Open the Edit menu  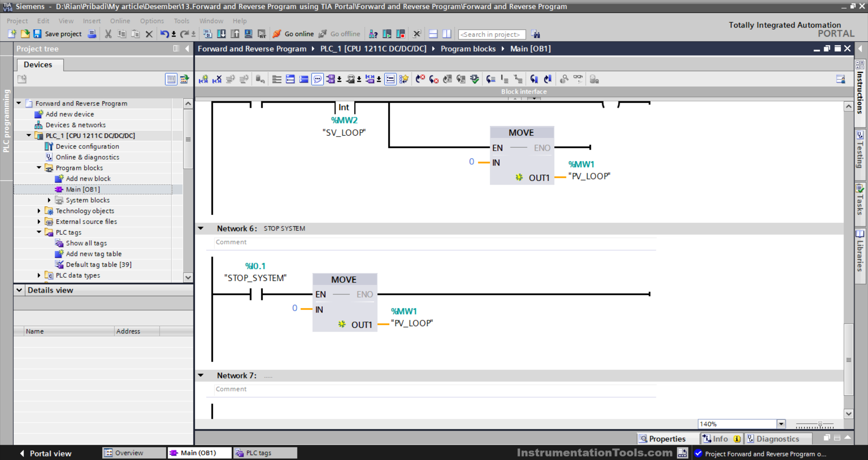pos(43,21)
